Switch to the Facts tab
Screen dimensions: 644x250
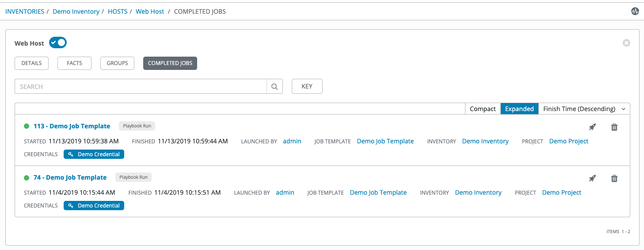point(74,63)
